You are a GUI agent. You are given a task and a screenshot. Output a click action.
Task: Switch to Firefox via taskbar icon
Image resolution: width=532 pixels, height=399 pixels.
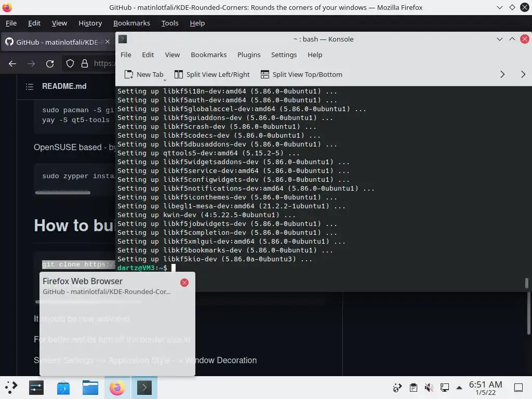pos(117,388)
